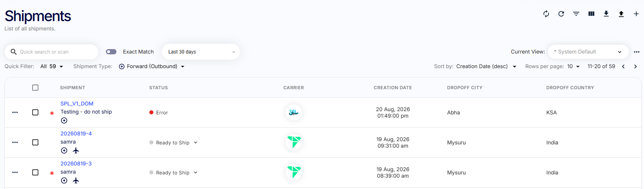Image resolution: width=644 pixels, height=189 pixels.
Task: Click the upload shipments icon
Action: (621, 14)
